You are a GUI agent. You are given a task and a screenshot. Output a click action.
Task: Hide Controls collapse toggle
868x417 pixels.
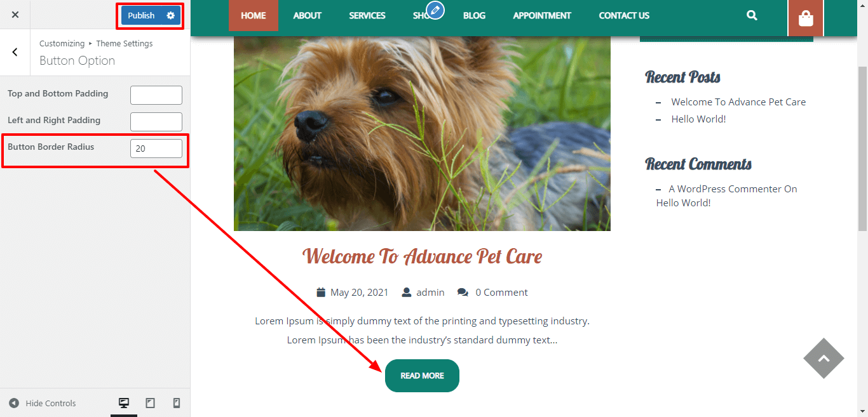coord(43,403)
